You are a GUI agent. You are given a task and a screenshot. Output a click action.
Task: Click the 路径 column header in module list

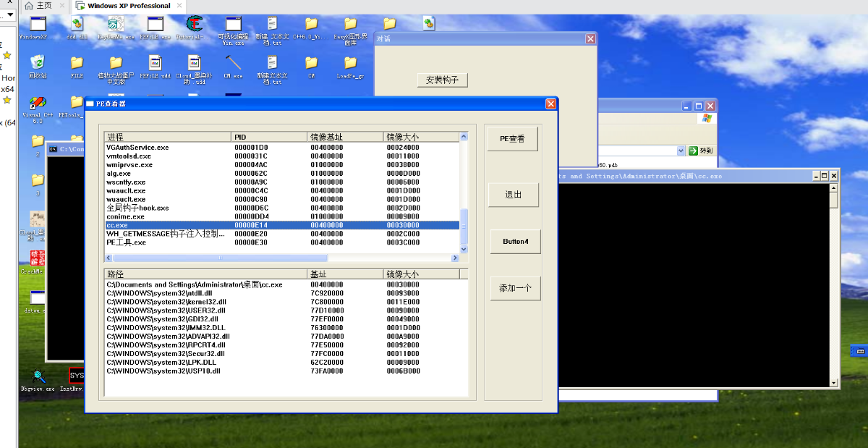pos(206,274)
